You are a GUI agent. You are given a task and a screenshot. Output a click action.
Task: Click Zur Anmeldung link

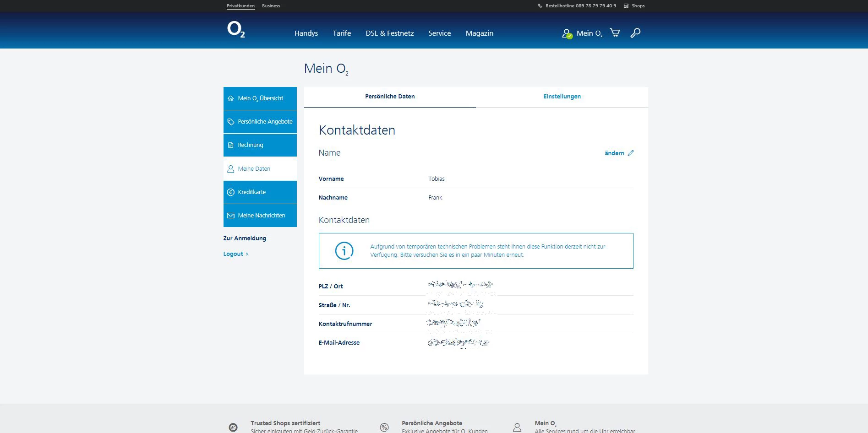point(245,238)
